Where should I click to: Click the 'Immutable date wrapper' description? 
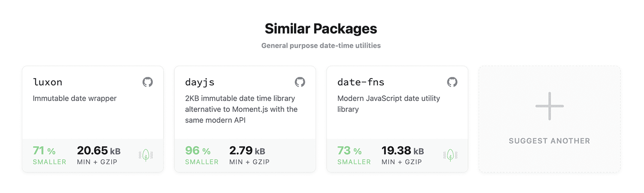point(75,98)
